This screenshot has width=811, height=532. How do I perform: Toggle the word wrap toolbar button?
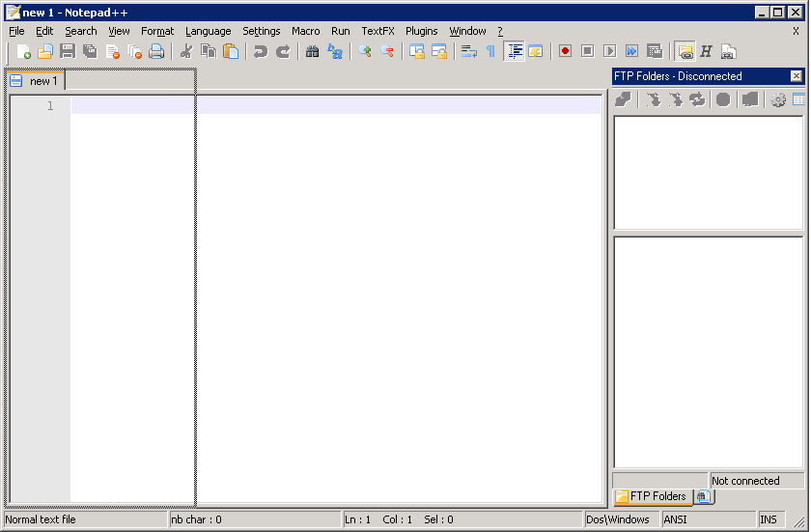(469, 51)
